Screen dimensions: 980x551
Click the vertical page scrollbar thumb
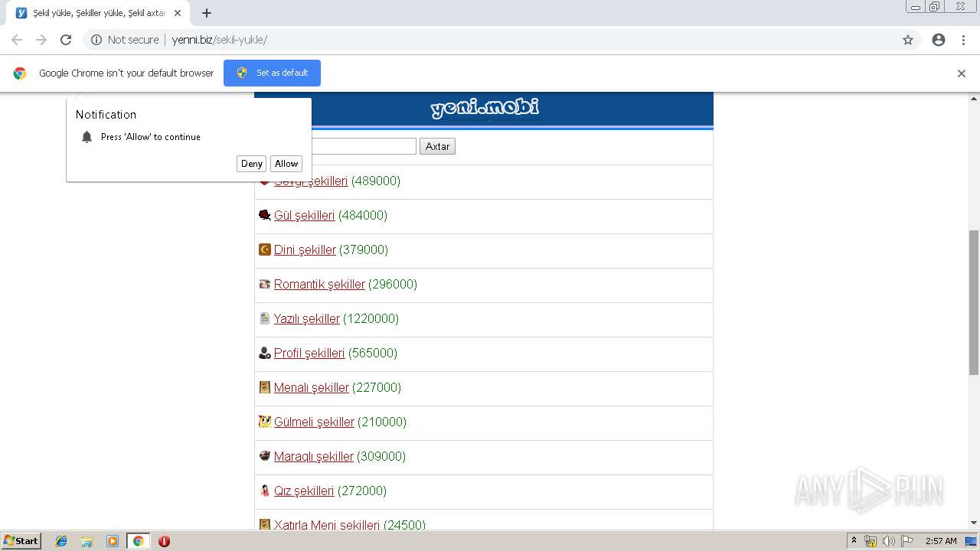coord(974,302)
